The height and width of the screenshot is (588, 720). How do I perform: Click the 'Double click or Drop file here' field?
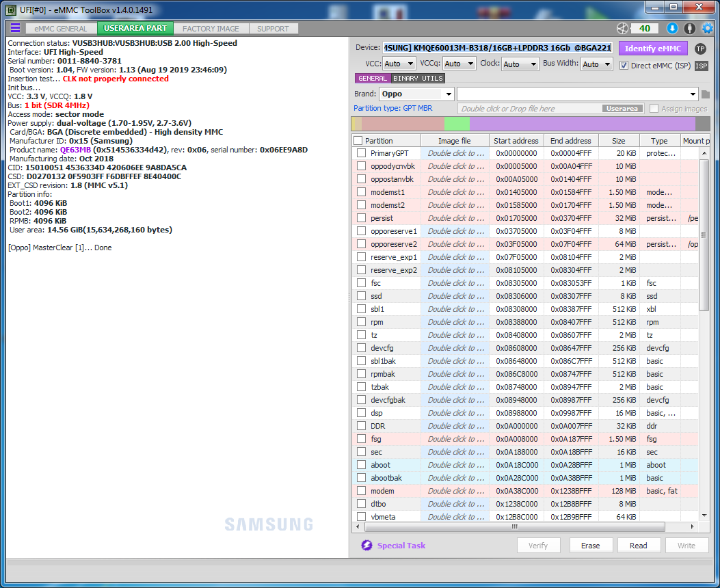coord(531,108)
